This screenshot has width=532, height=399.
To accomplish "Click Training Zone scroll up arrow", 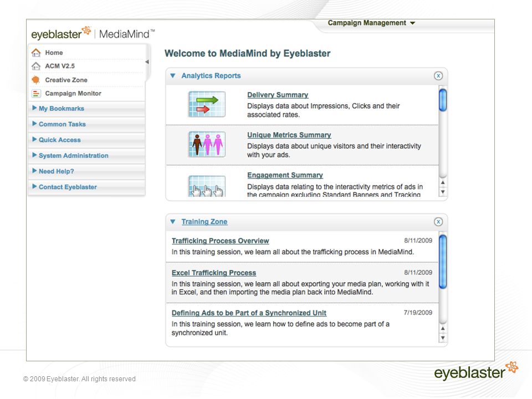I will 442,329.
